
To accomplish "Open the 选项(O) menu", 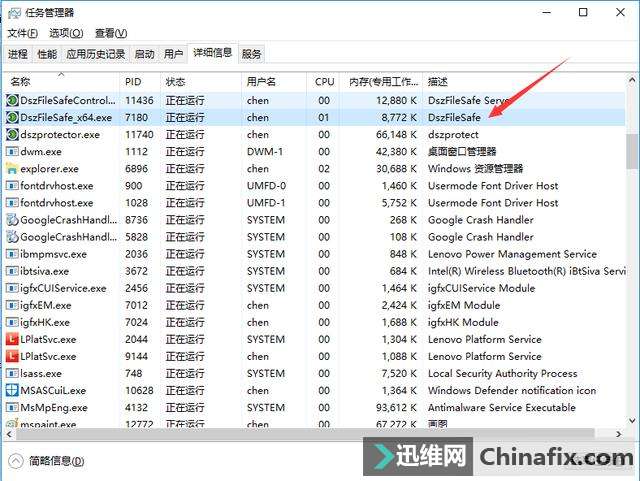I will pyautogui.click(x=66, y=33).
